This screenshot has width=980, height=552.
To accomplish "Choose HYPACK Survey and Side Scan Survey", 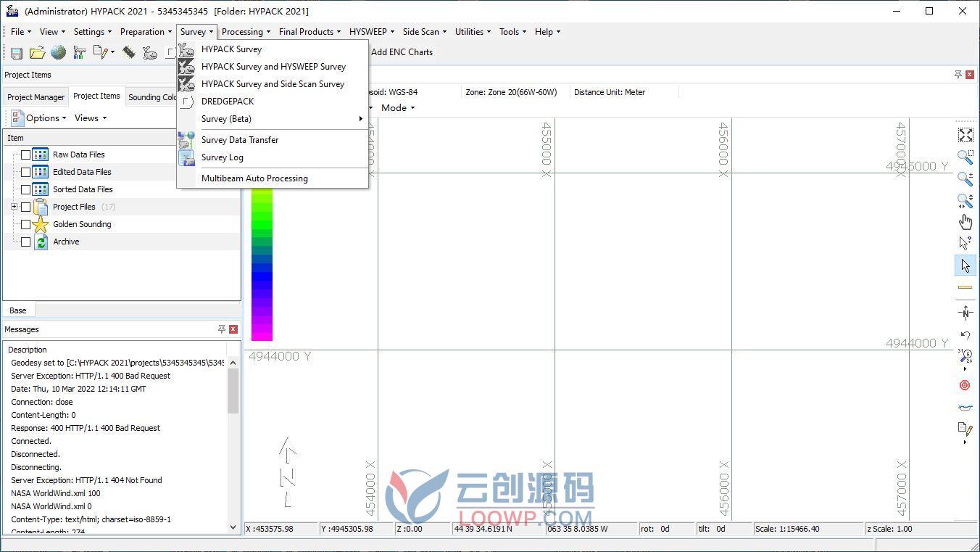I will 273,84.
